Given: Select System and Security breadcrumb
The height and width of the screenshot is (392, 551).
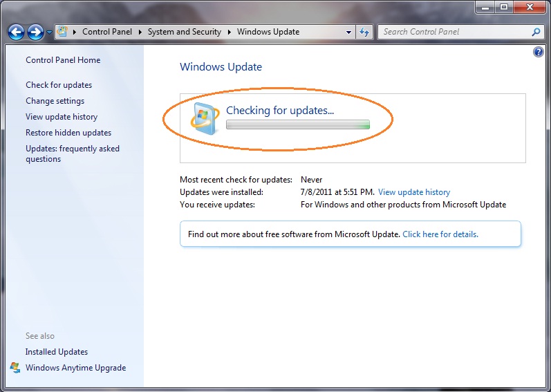Looking at the screenshot, I should 185,32.
